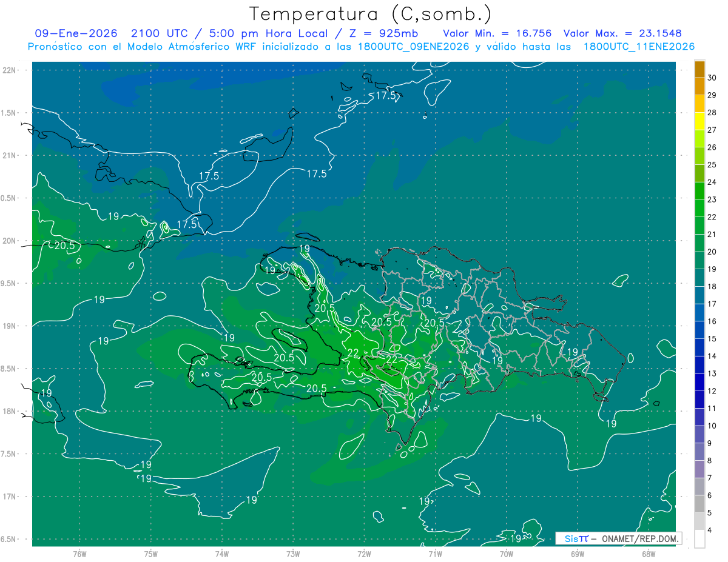Image resolution: width=728 pixels, height=562 pixels.
Task: Click the dark blue colorbar swatch between 12 and 13
Action: click(699, 383)
